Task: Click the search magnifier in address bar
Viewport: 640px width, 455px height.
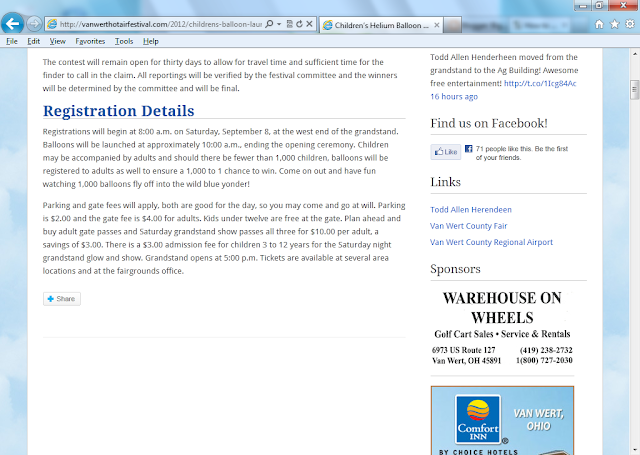Action: pos(269,24)
